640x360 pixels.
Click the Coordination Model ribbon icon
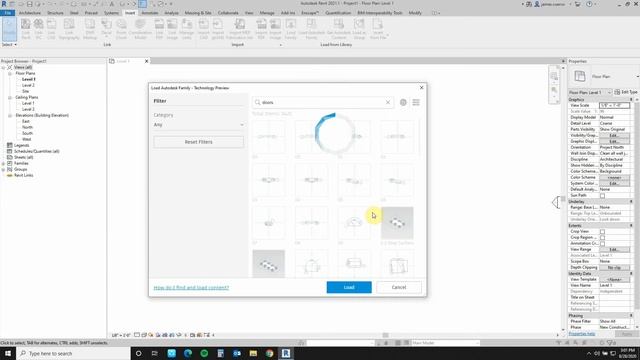pyautogui.click(x=140, y=29)
